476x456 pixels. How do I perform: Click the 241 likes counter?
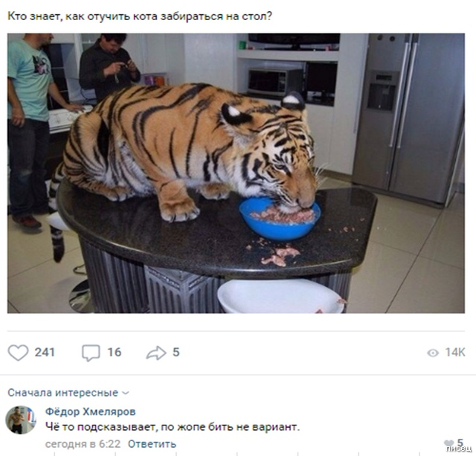pos(45,353)
